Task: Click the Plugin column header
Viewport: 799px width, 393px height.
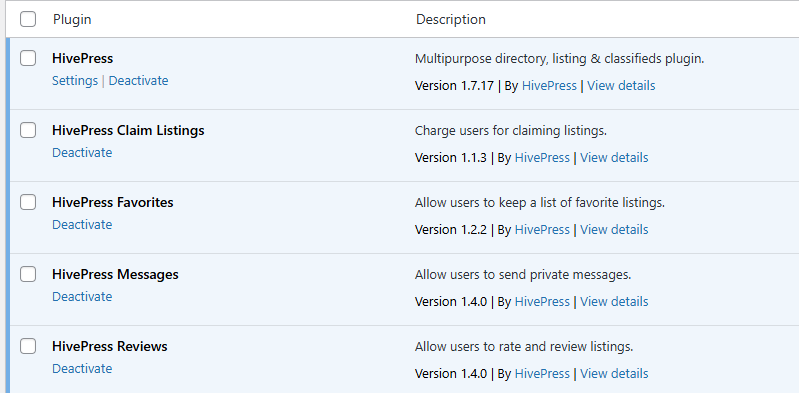Action: pyautogui.click(x=72, y=19)
